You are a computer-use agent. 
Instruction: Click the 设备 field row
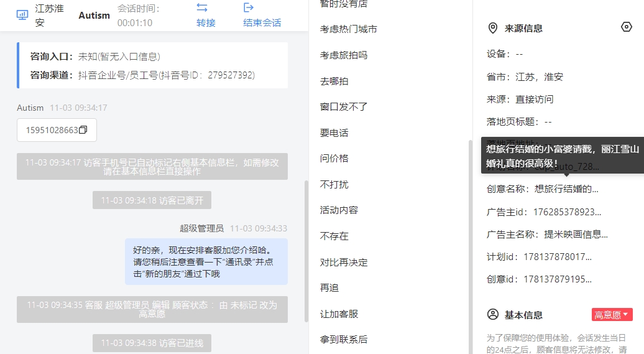pos(505,54)
